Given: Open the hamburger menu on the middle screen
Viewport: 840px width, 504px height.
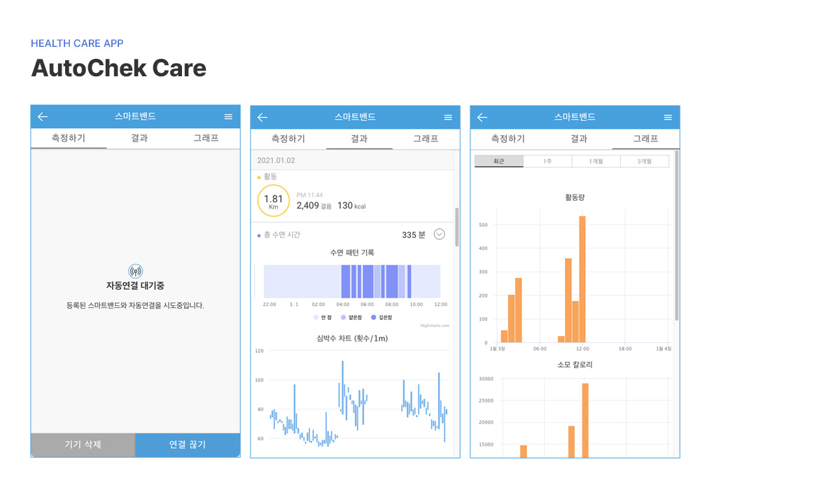Looking at the screenshot, I should (x=448, y=118).
